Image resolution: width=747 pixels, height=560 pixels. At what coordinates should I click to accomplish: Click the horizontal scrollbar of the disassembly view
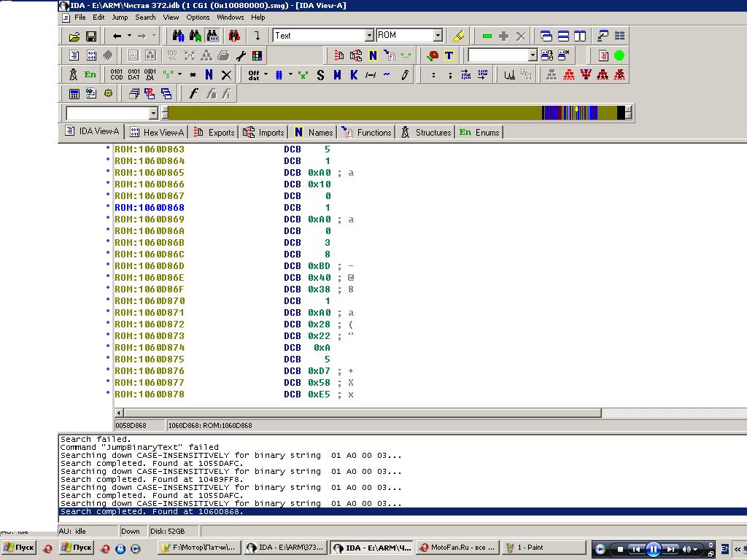tap(363, 413)
